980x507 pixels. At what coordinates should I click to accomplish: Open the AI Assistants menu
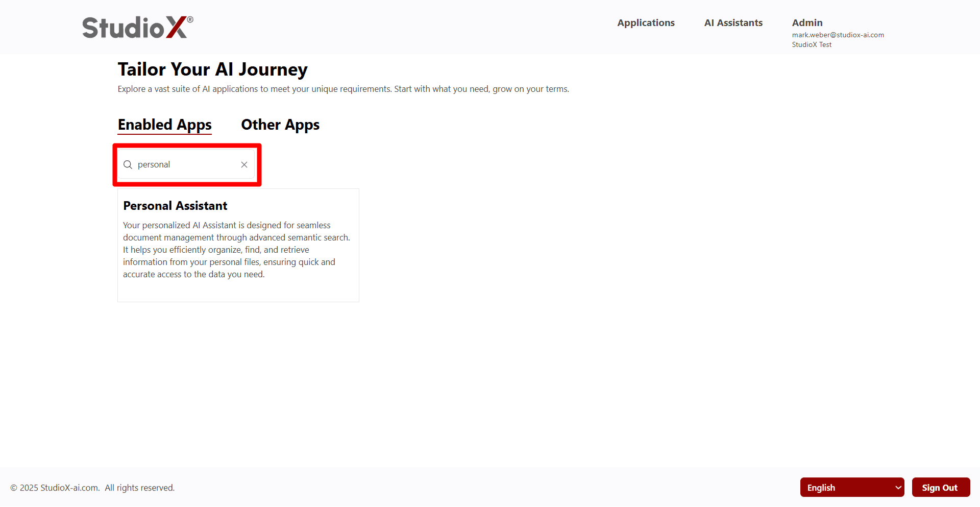tap(733, 22)
